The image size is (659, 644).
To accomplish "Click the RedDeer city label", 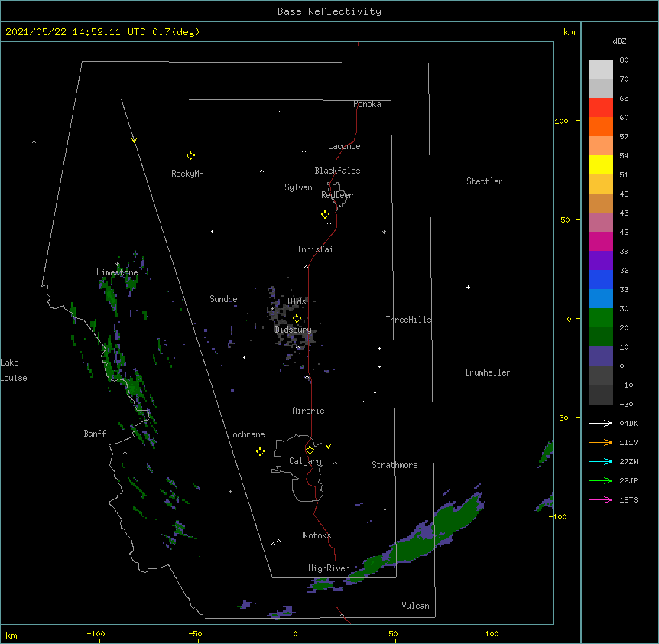I will (337, 195).
